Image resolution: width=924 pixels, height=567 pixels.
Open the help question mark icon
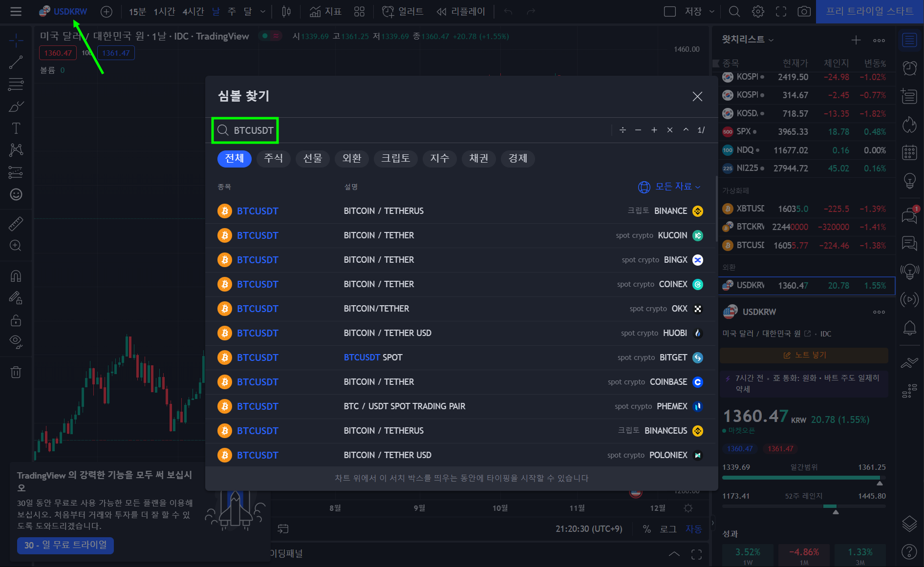coord(909,552)
